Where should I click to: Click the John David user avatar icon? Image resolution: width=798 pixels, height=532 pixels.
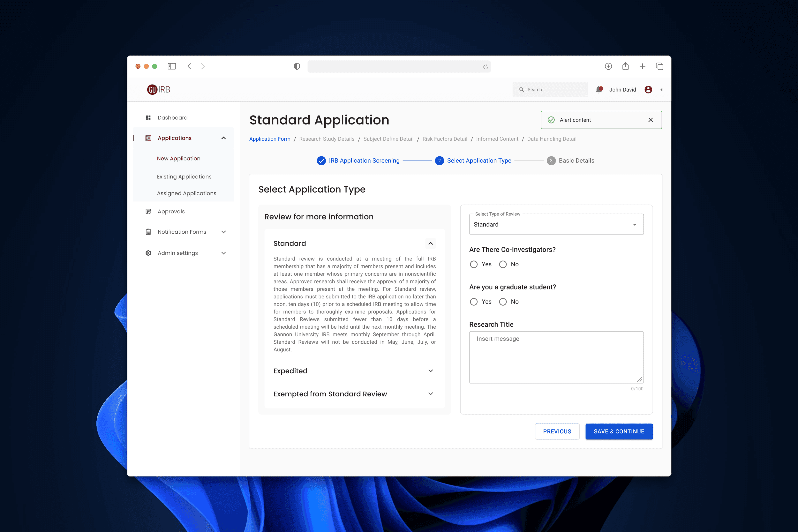648,90
